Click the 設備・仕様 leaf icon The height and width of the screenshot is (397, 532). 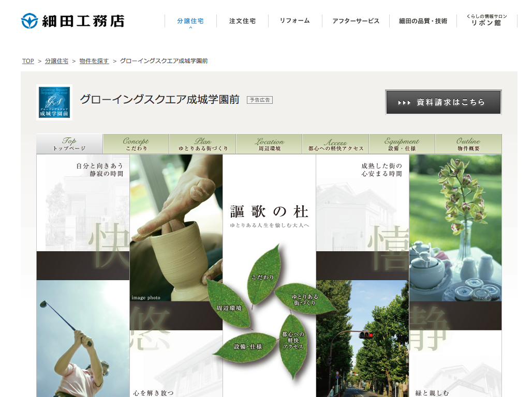pyautogui.click(x=247, y=346)
